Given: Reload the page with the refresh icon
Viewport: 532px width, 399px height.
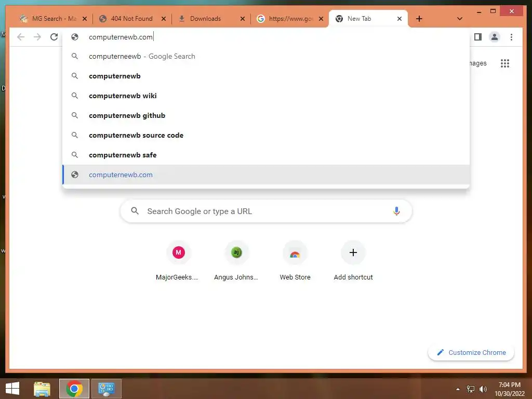Looking at the screenshot, I should click(x=54, y=37).
